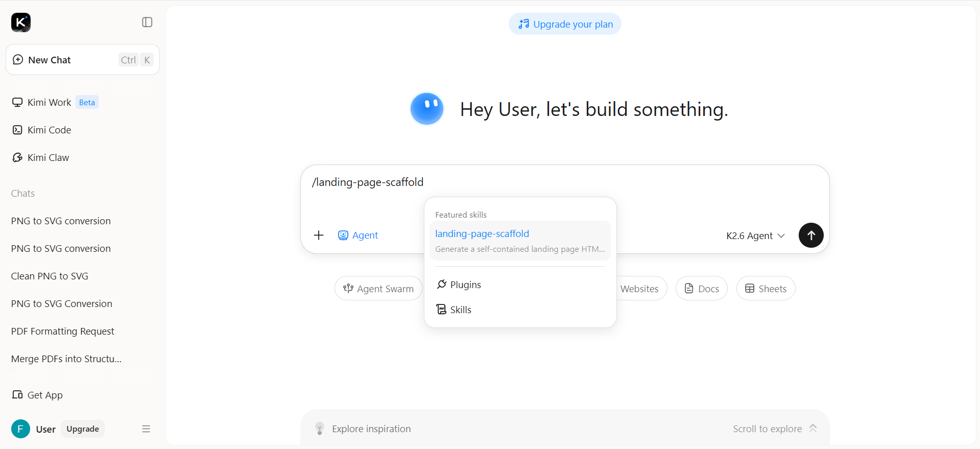This screenshot has width=980, height=449.
Task: Open the sidebar hamburger menu icon
Action: click(146, 429)
